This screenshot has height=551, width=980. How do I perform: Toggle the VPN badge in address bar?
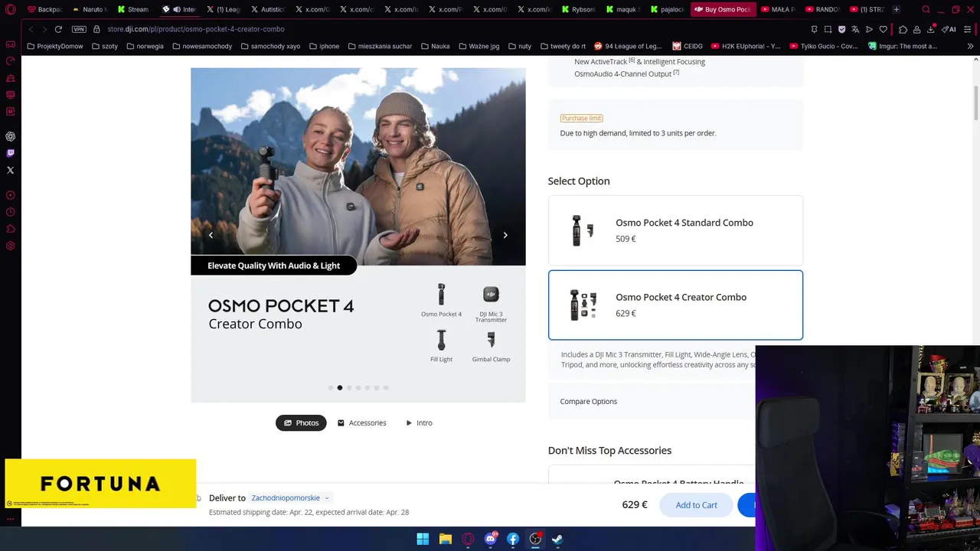pyautogui.click(x=79, y=29)
